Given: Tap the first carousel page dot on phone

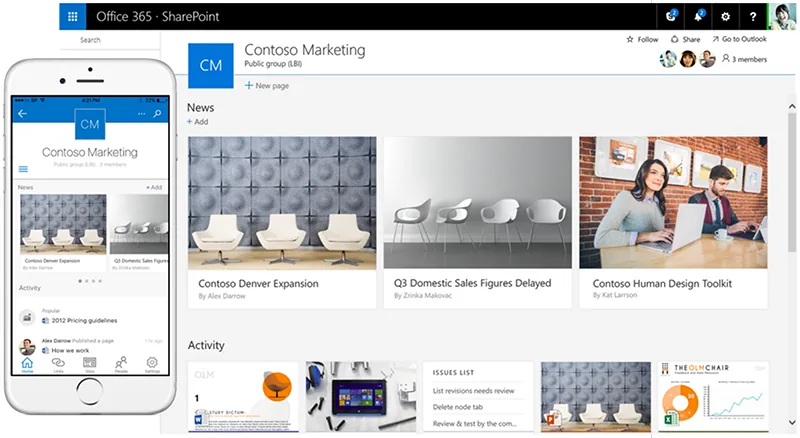Looking at the screenshot, I should pos(80,281).
